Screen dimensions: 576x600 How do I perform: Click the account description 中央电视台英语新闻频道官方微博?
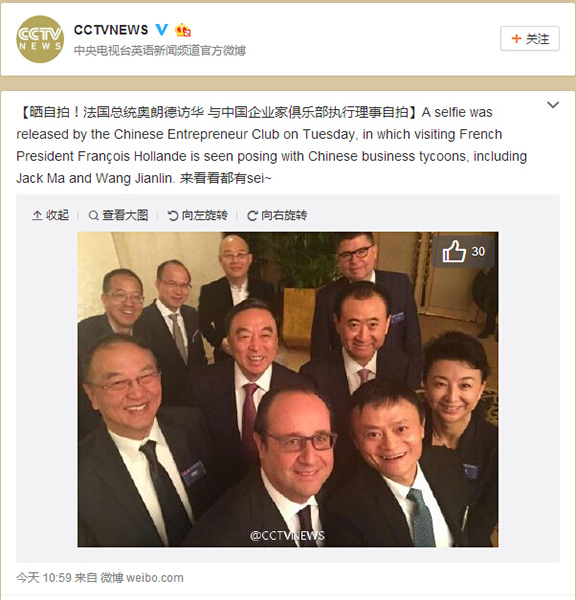160,51
